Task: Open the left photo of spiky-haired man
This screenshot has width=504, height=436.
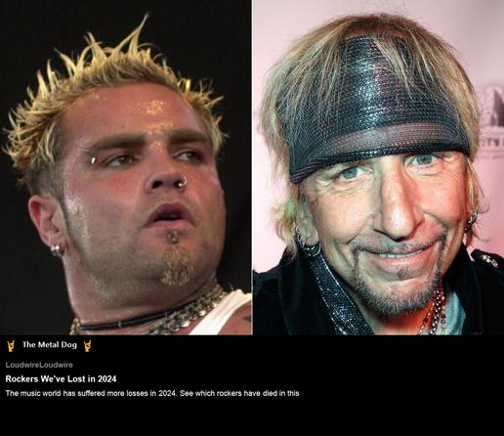Action: pyautogui.click(x=126, y=167)
